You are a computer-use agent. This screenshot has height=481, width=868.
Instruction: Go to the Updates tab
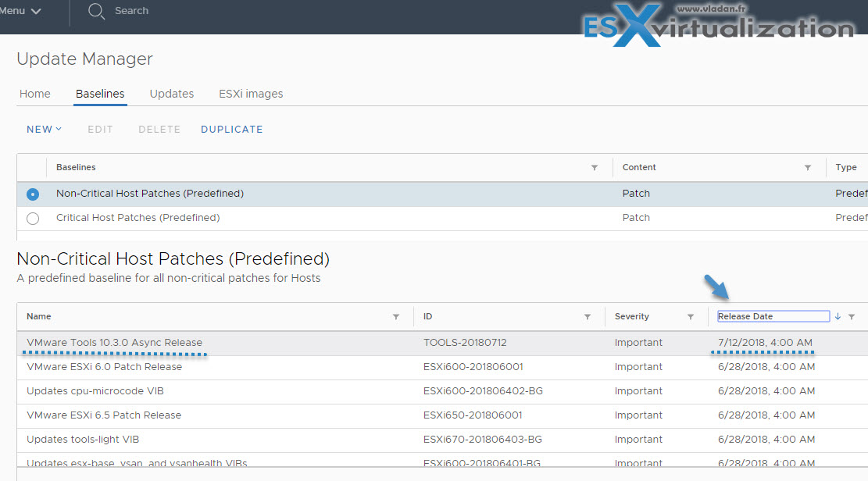click(x=172, y=94)
